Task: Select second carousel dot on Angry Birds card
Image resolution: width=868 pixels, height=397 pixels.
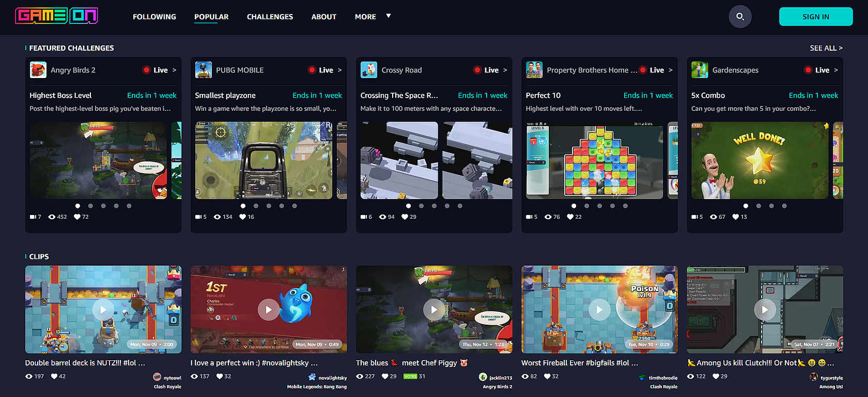Action: (x=90, y=206)
